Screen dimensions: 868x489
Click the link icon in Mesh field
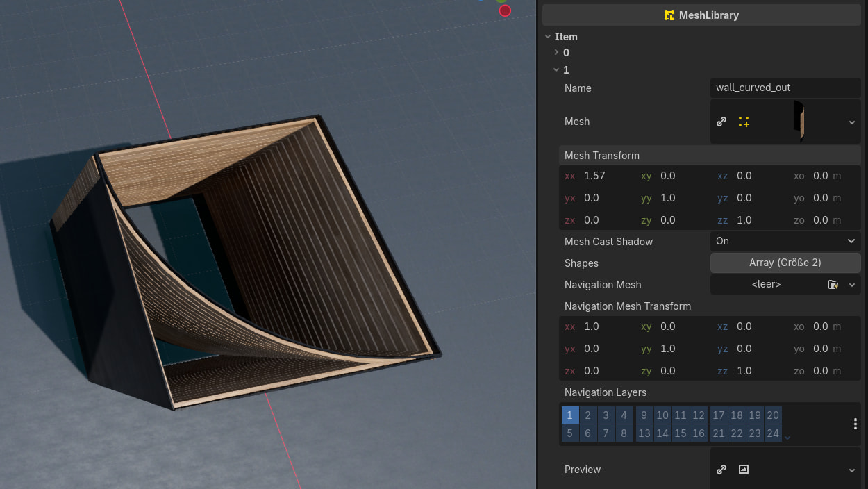coord(721,122)
